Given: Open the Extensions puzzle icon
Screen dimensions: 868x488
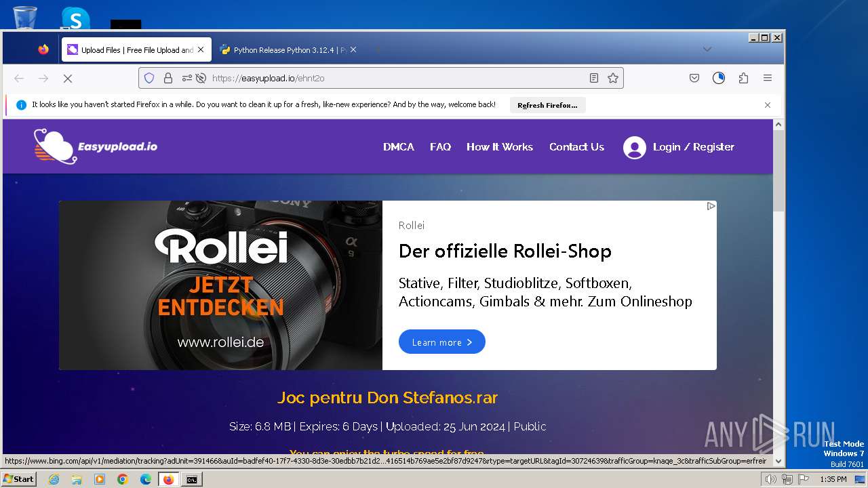Looking at the screenshot, I should pos(743,78).
